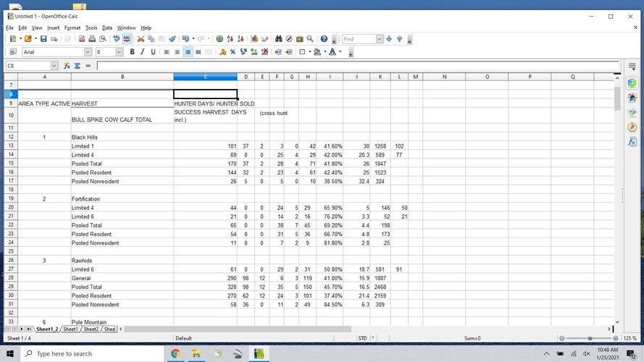Open the sidebar Functions deck
This screenshot has width=644, height=362.
[x=632, y=142]
